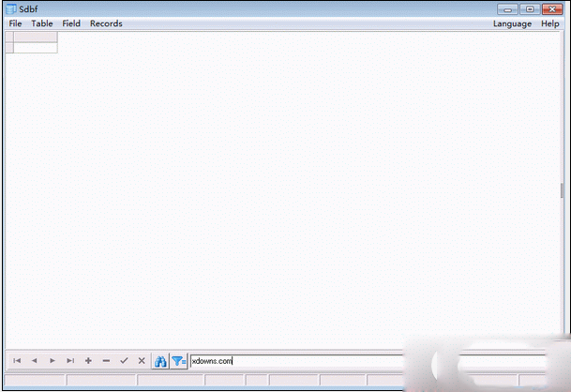The height and width of the screenshot is (392, 571).
Task: Add a new record with plus icon
Action: [88, 360]
